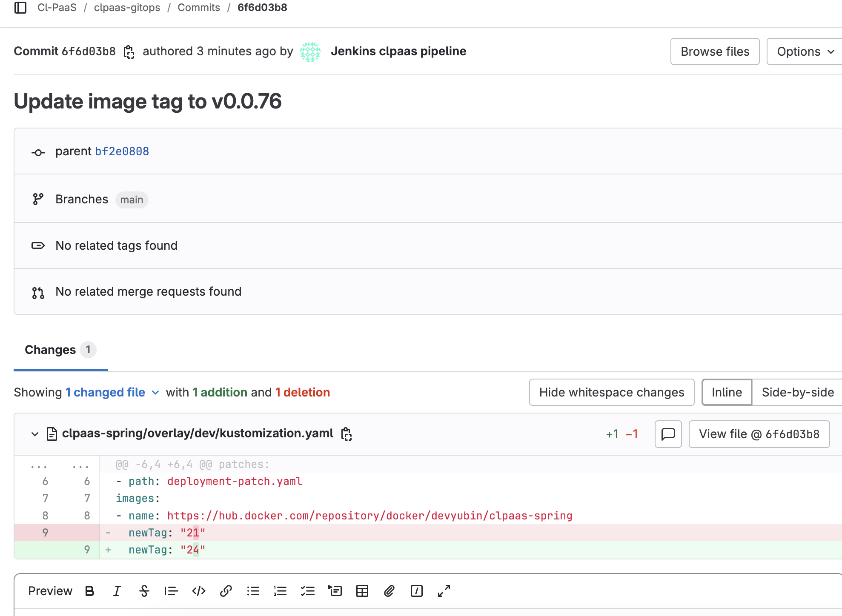This screenshot has width=842, height=616.
Task: Open the Options dropdown
Action: (x=805, y=51)
